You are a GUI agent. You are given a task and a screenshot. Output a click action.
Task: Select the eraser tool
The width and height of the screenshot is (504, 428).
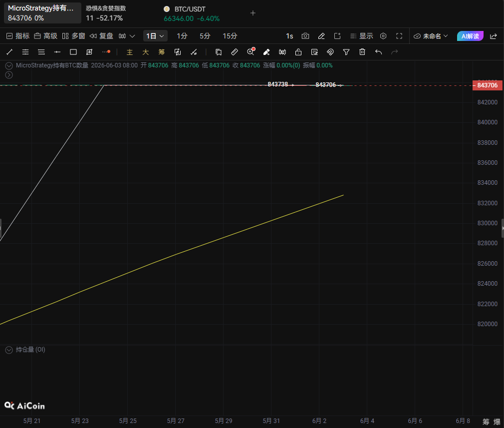coord(266,52)
